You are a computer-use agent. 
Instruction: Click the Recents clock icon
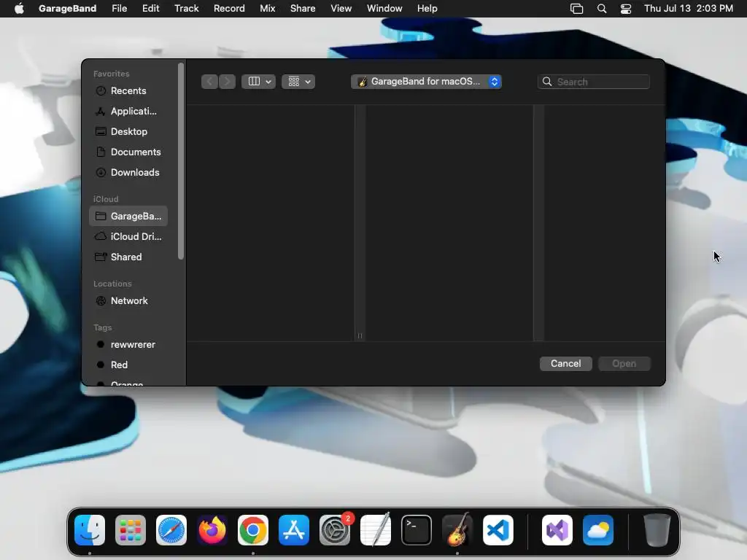[101, 91]
